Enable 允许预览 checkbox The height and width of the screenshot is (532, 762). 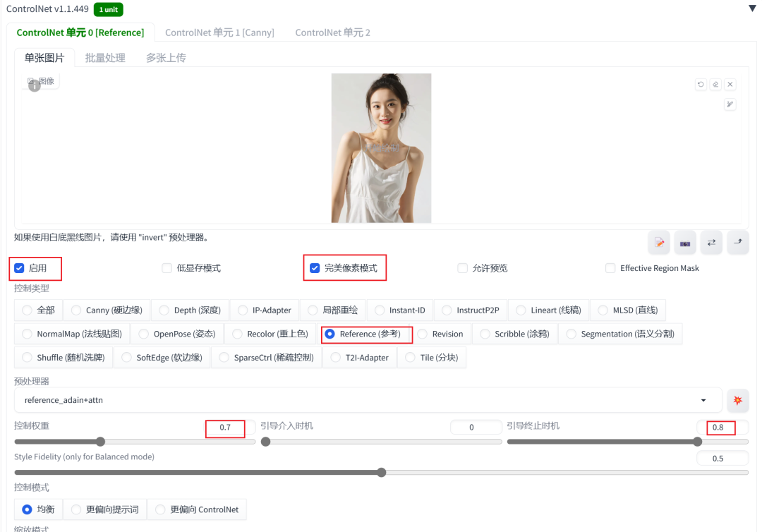[x=463, y=268]
